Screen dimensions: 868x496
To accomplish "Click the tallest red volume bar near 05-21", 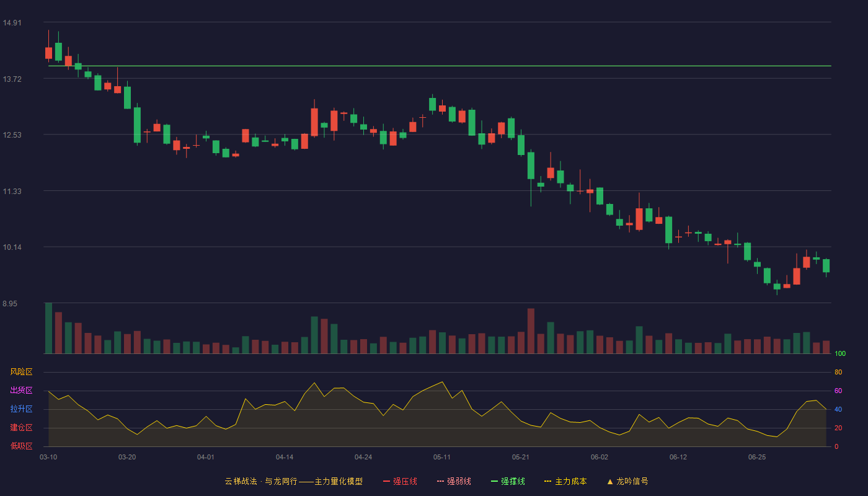I will [531, 331].
